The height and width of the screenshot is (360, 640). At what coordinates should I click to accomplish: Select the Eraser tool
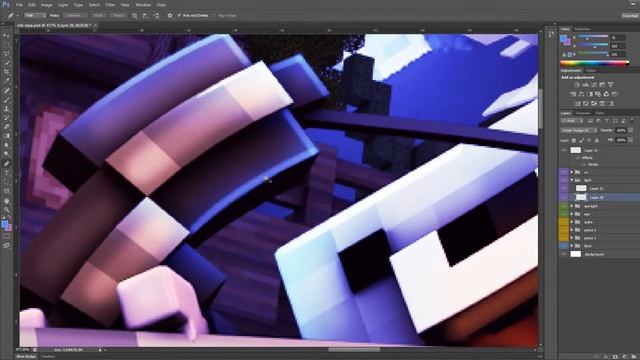click(x=7, y=127)
